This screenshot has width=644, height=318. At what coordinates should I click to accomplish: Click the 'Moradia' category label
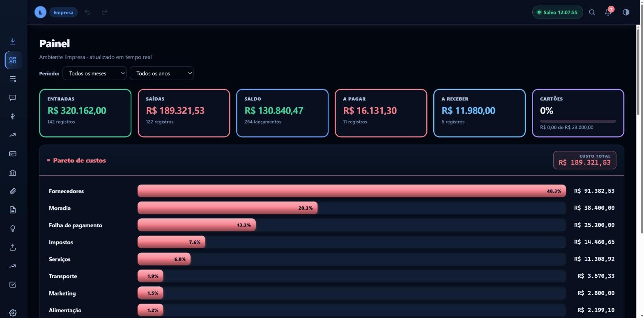click(x=60, y=208)
